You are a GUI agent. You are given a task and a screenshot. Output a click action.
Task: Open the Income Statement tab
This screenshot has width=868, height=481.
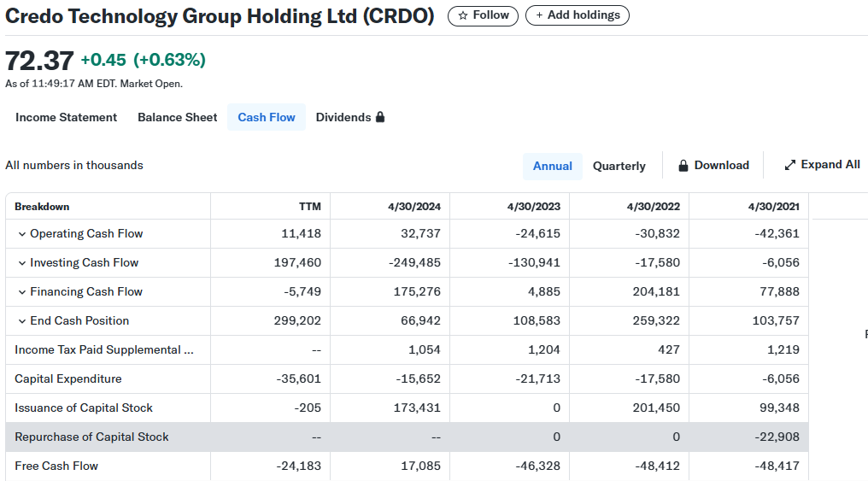point(66,117)
